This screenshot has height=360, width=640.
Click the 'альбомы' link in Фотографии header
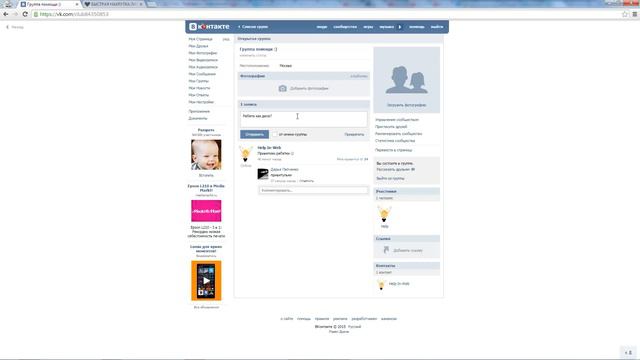coord(359,76)
